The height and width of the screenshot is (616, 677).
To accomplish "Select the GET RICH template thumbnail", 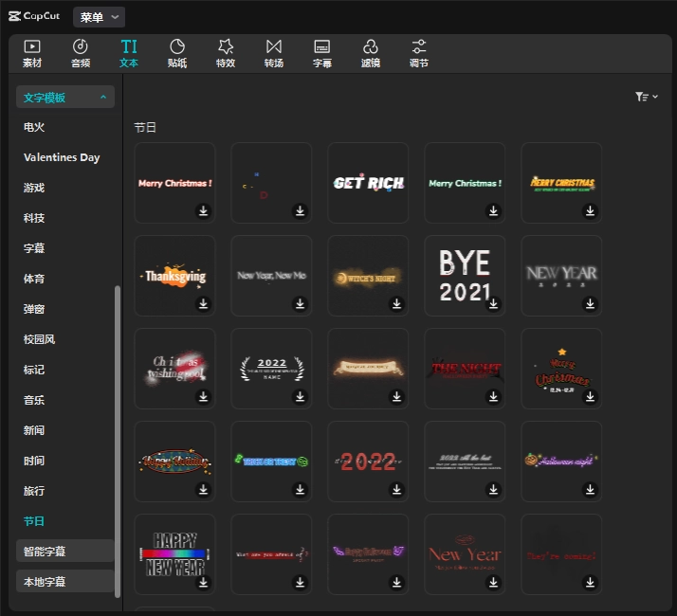I will coord(368,183).
